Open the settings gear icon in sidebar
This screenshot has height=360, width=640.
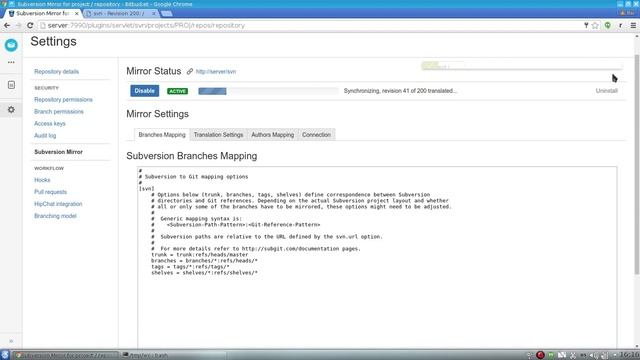(x=11, y=110)
